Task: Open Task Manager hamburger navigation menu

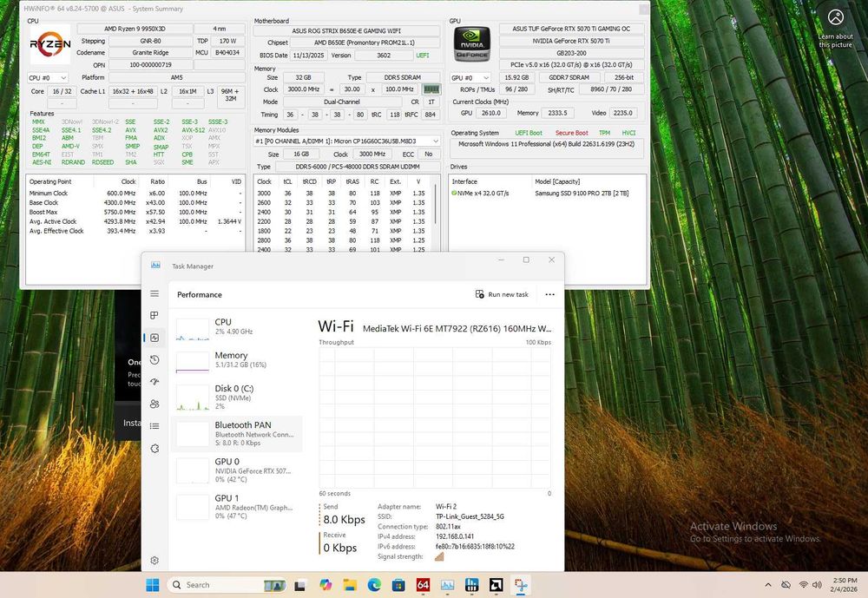Action: [155, 294]
